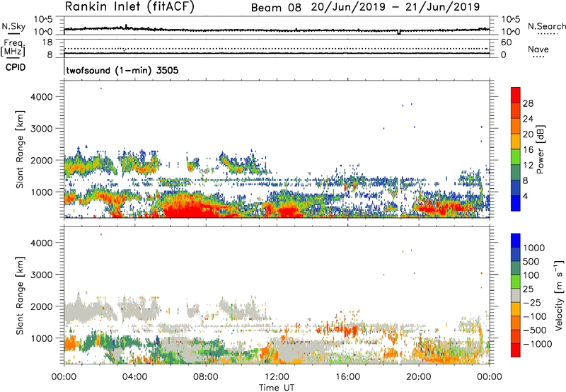Pick the red top segment of Power colorbar

pos(516,95)
